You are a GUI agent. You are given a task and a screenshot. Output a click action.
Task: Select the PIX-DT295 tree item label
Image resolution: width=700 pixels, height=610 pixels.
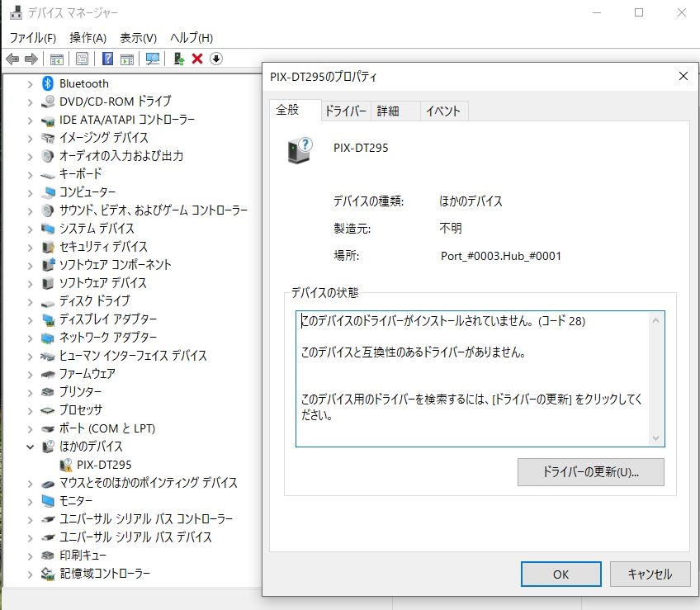(104, 465)
